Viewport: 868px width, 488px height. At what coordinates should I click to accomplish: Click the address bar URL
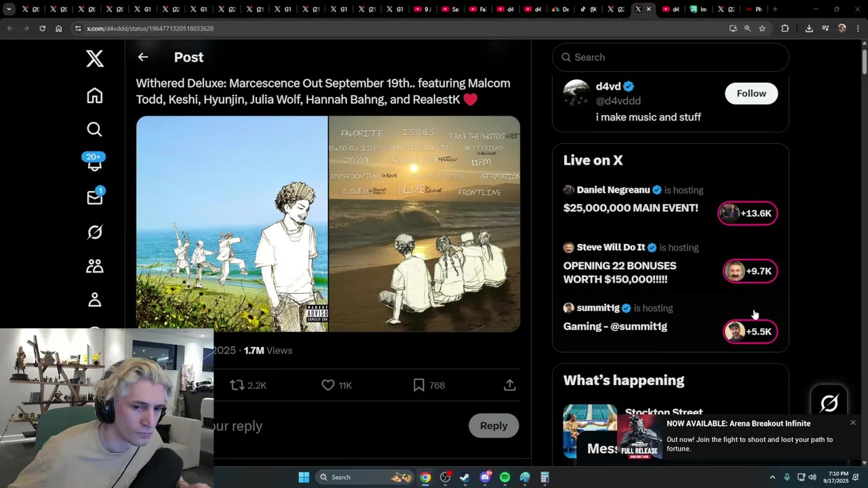pyautogui.click(x=151, y=28)
